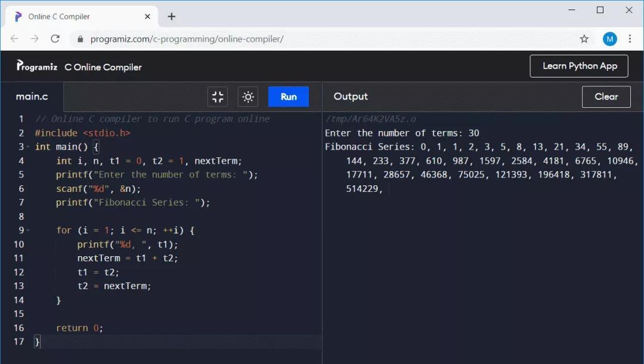Place cursor in the Output terminal area
The height and width of the screenshot is (364, 644).
tap(483, 268)
